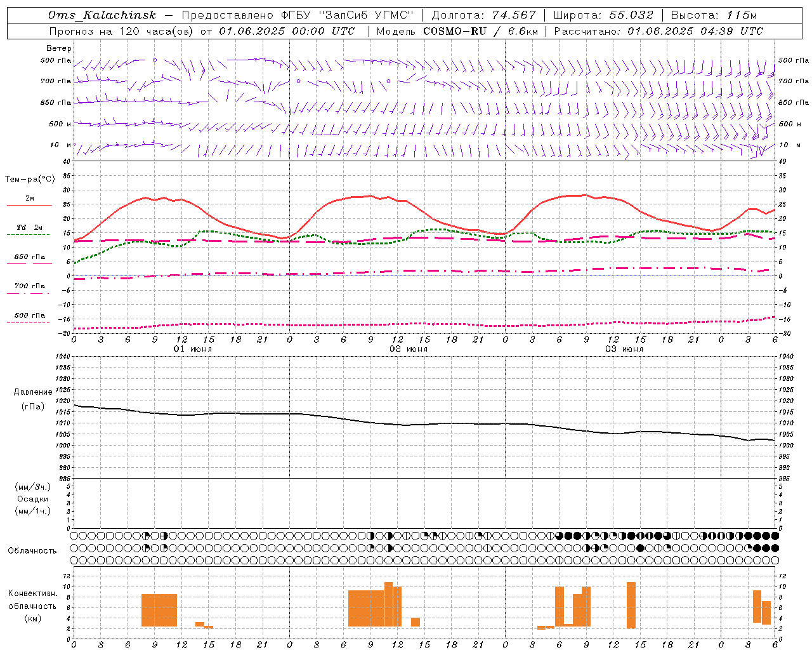This screenshot has height=650, width=812.
Task: Select the Прогноз на 120 часа(ов) text
Action: point(122,31)
